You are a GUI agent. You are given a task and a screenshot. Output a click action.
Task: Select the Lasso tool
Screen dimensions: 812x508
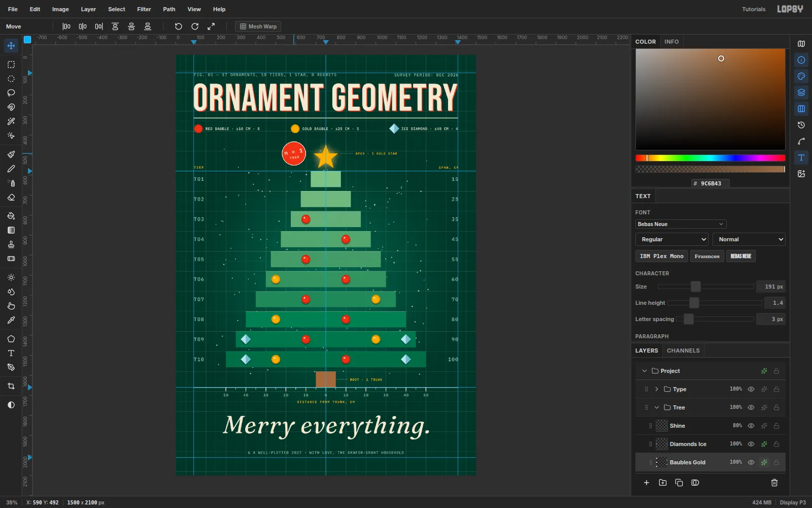pos(11,93)
